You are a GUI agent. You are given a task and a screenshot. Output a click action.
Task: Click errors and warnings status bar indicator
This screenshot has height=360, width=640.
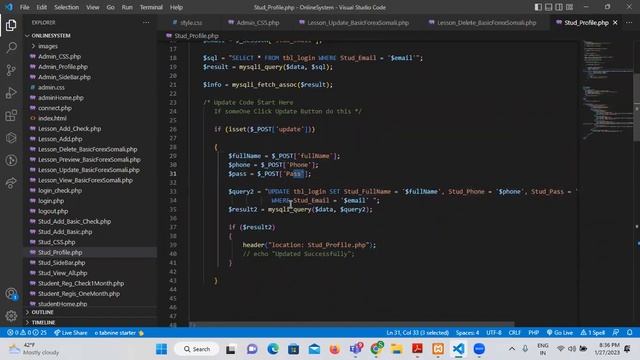click(x=27, y=333)
